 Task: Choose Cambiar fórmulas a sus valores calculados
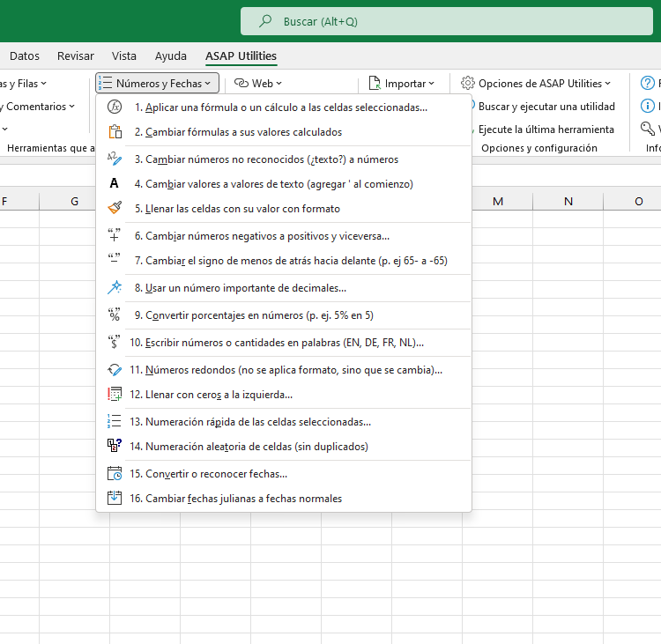pyautogui.click(x=283, y=132)
